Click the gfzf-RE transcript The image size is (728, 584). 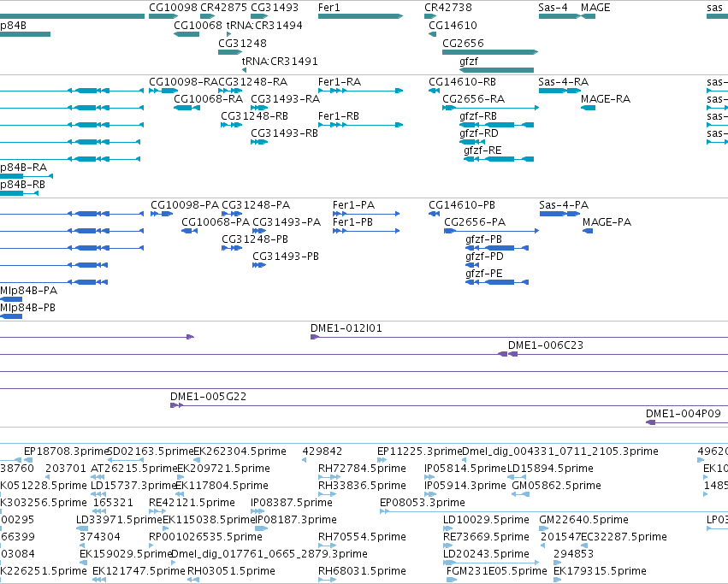tap(499, 159)
